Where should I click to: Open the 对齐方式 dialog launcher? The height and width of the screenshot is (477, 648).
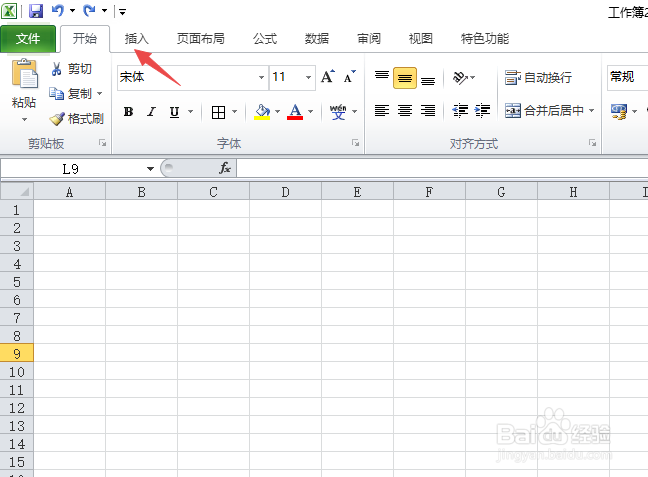[x=593, y=143]
